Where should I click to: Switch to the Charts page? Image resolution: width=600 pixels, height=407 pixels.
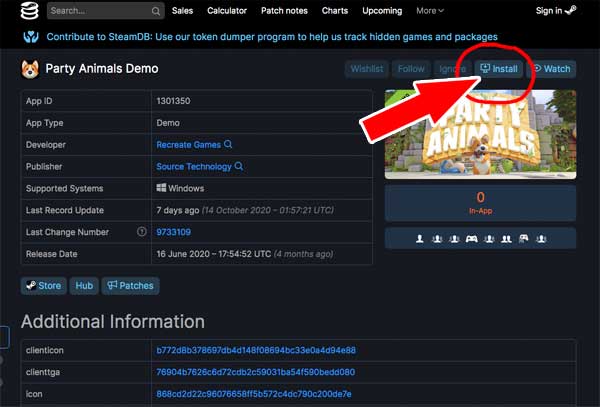[x=335, y=11]
